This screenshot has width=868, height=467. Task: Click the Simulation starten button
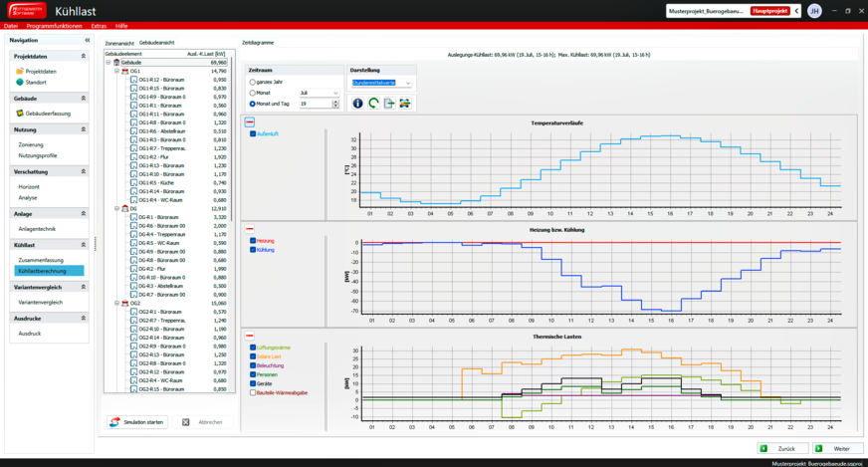(137, 421)
